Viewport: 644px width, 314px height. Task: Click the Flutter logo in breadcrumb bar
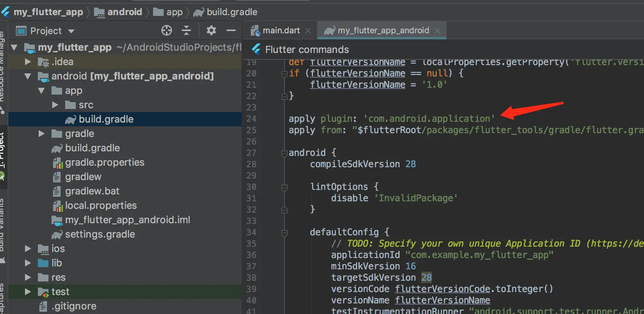pos(6,12)
